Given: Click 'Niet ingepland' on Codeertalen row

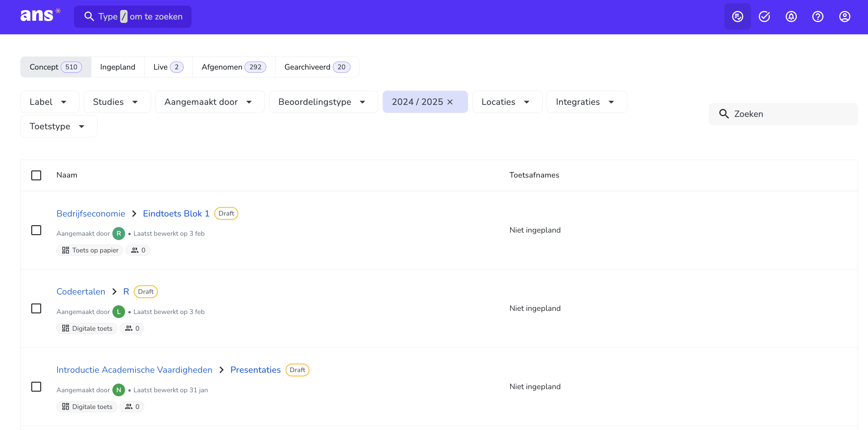Looking at the screenshot, I should click(x=535, y=308).
